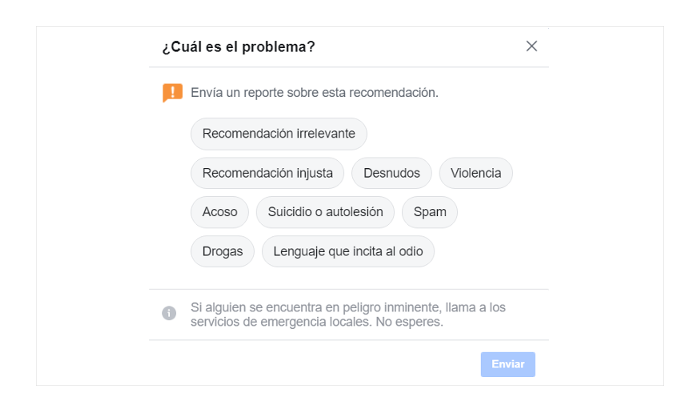Choose the Recomendación injusta chip
700x418 pixels.
267,173
